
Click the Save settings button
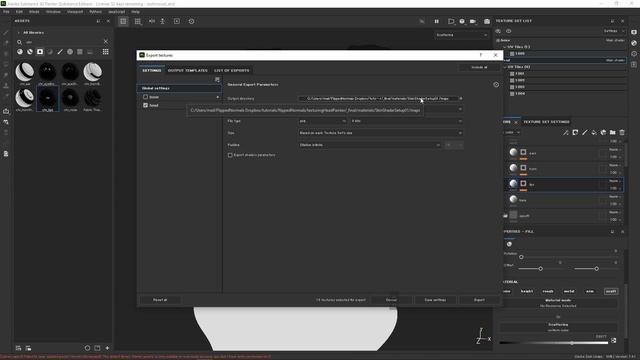click(435, 300)
